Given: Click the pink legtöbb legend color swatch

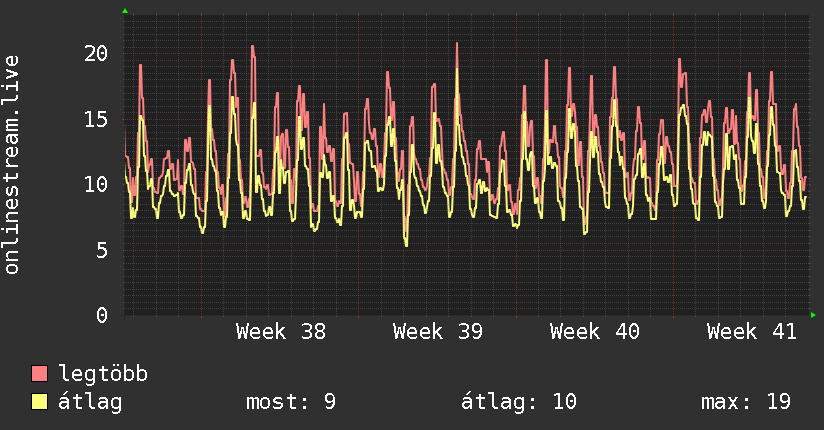Looking at the screenshot, I should [x=39, y=374].
